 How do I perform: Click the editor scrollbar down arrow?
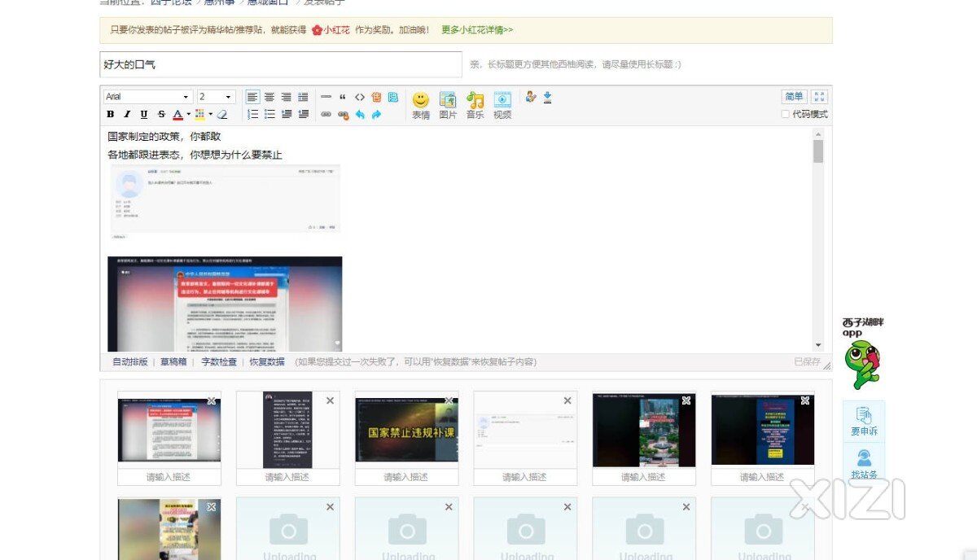click(x=818, y=345)
